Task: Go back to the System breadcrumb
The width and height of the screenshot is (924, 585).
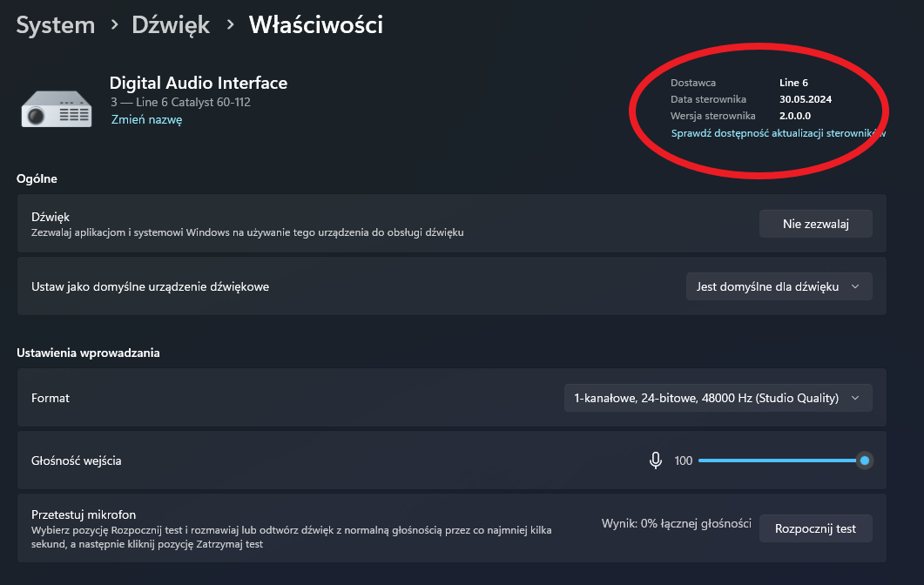Action: 56,25
